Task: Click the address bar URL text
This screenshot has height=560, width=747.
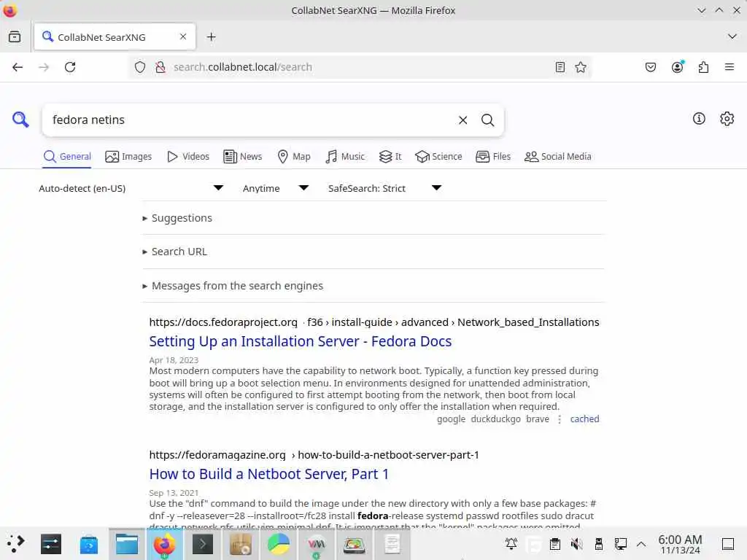Action: coord(242,67)
